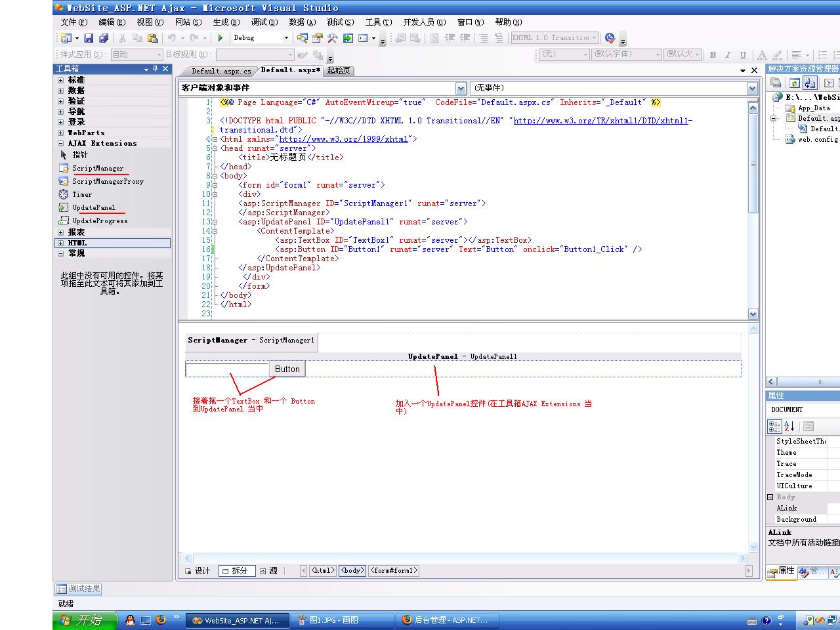Select the Categorized view icon in Properties panel
The image size is (840, 630).
point(774,427)
